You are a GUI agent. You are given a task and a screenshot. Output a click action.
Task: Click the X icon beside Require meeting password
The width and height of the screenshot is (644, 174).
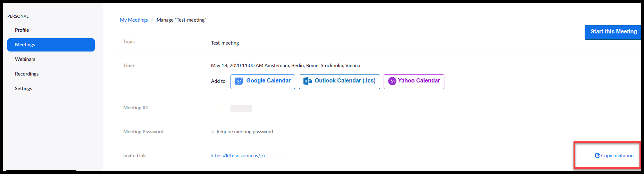pos(213,132)
